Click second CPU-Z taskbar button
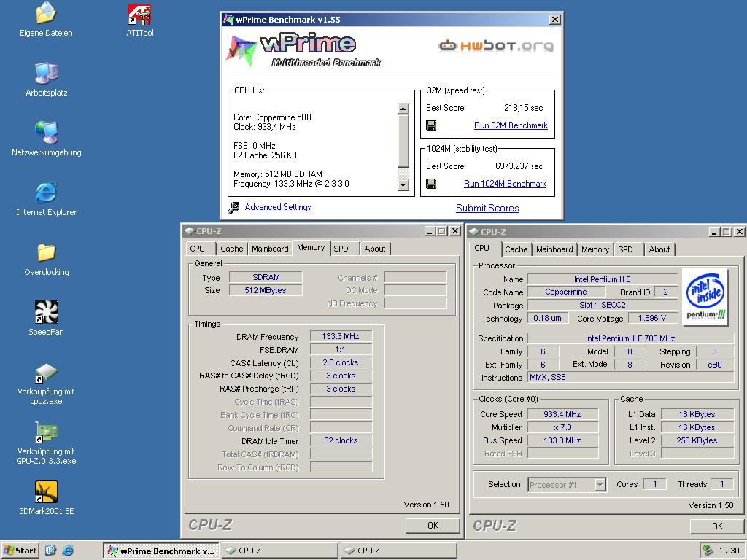 coord(398,551)
